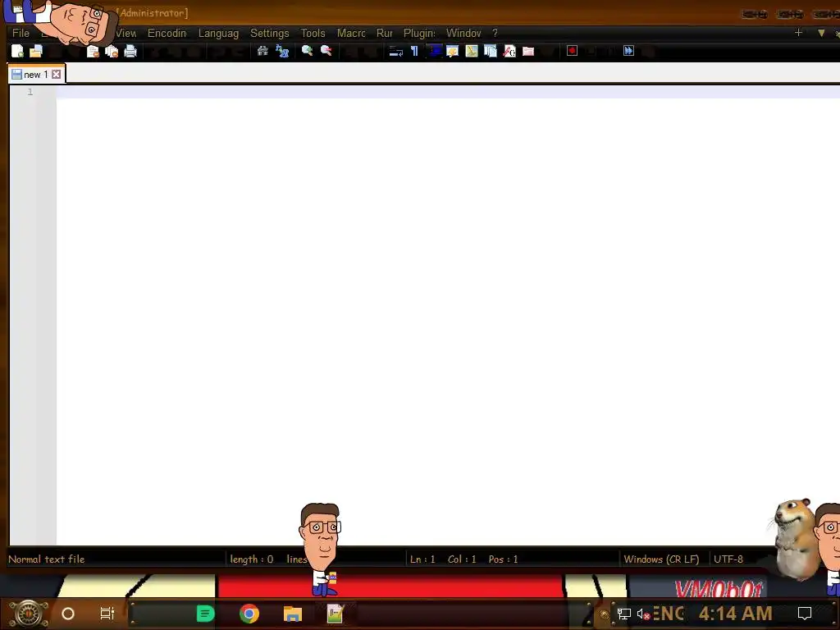Click the Replace toolbar icon

pyautogui.click(x=282, y=51)
